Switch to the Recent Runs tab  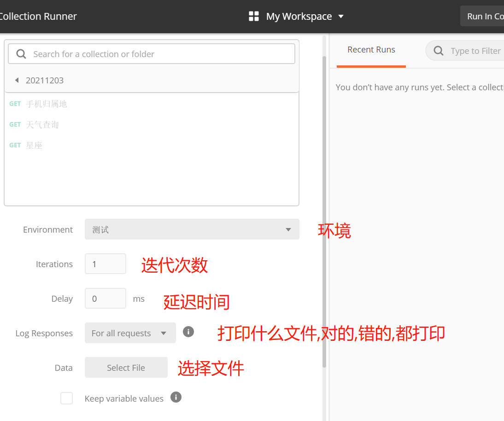(x=371, y=50)
